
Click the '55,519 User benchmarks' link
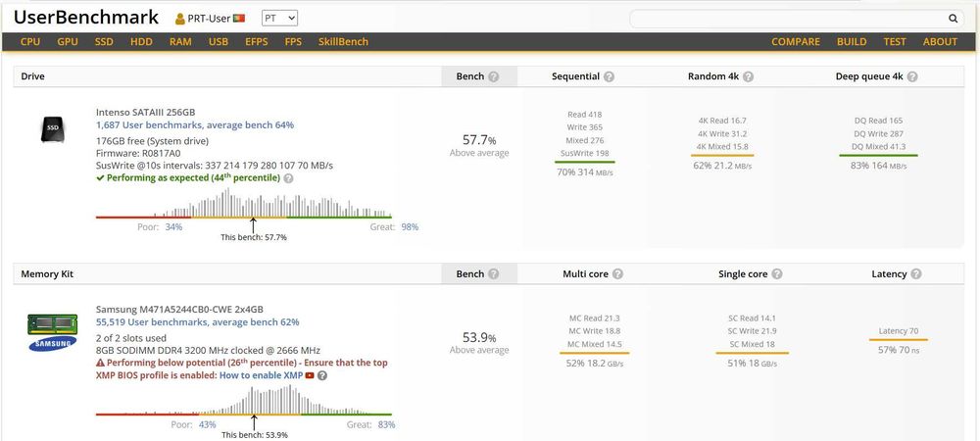[x=194, y=321]
